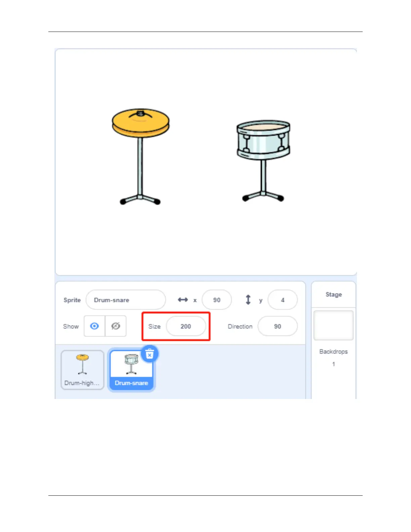Click the Size label
The image size is (411, 532).
(154, 326)
